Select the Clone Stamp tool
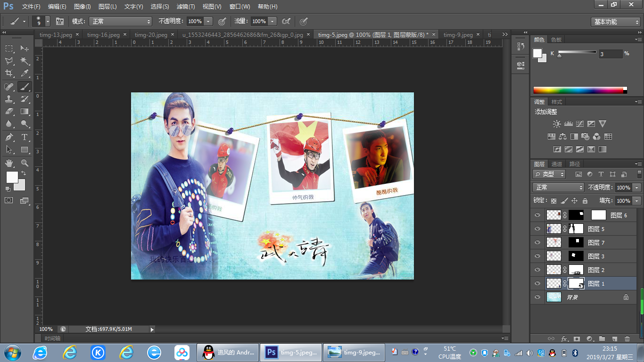Screen dimensions: 644x362 [x=9, y=99]
